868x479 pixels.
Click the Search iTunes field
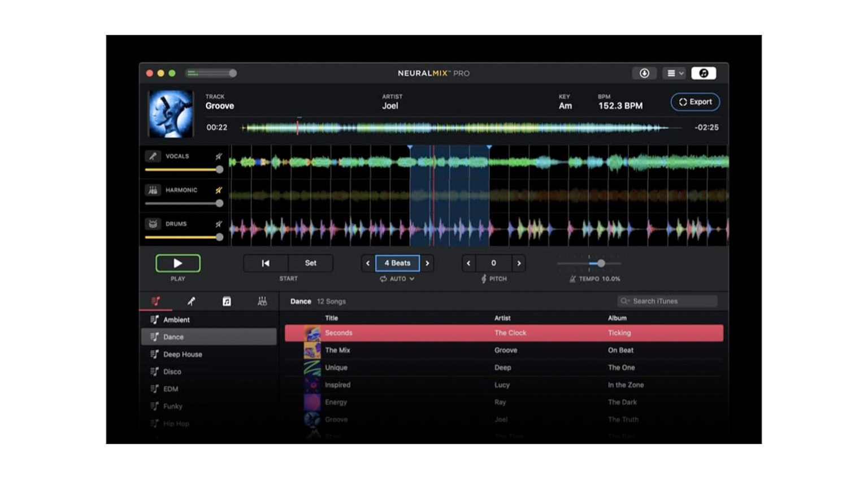click(667, 301)
